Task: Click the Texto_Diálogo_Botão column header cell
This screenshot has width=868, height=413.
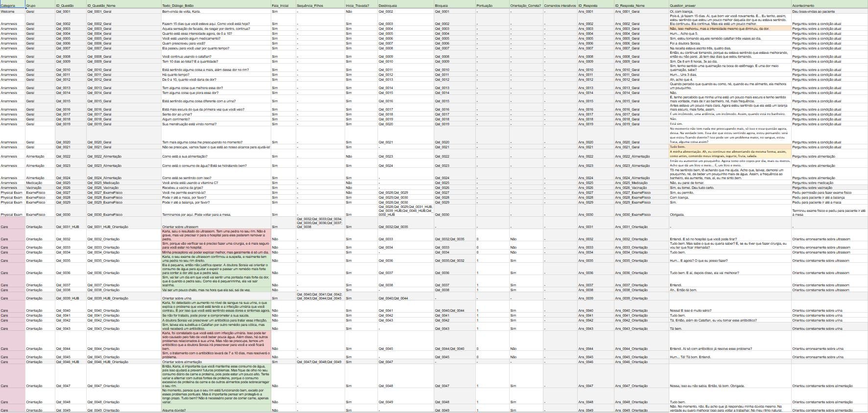Action: [216, 5]
